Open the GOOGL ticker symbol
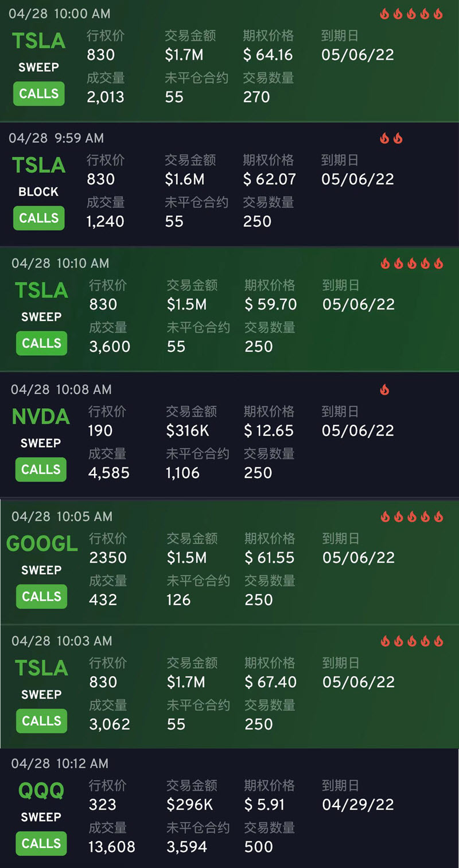The height and width of the screenshot is (868, 459). click(42, 544)
